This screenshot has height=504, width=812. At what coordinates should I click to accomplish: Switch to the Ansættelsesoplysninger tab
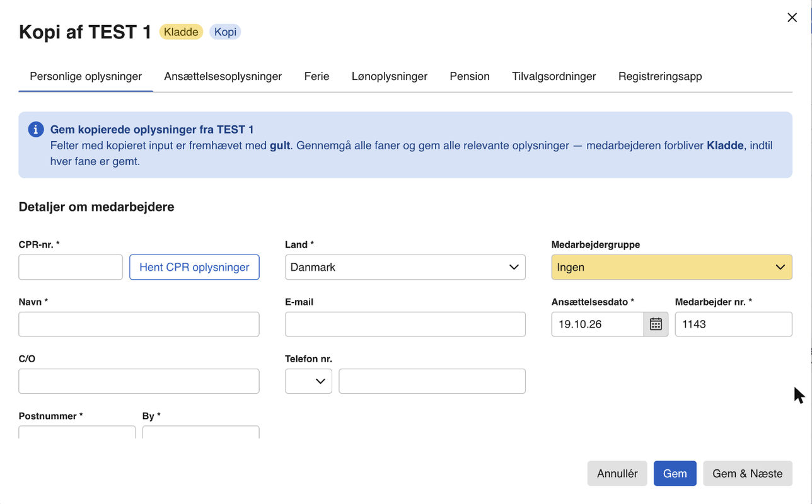[223, 76]
